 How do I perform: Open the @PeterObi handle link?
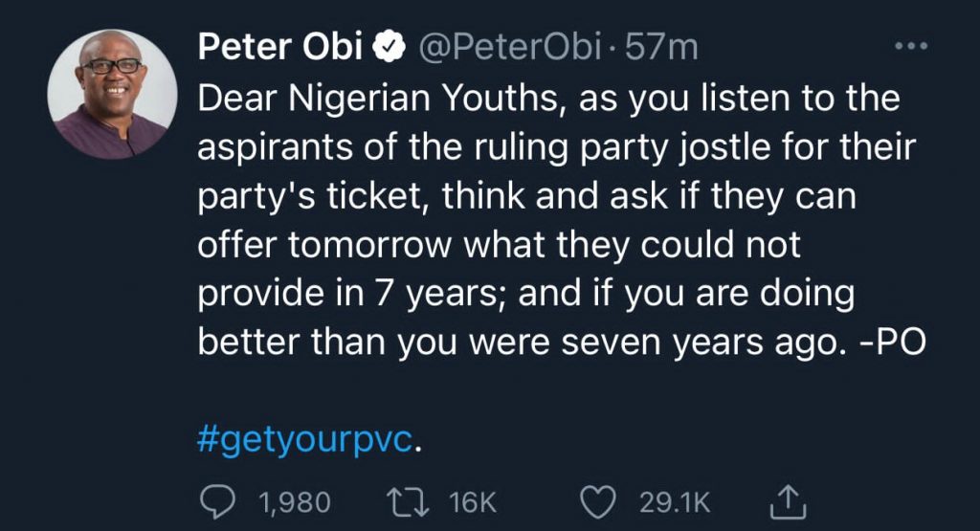[x=509, y=47]
